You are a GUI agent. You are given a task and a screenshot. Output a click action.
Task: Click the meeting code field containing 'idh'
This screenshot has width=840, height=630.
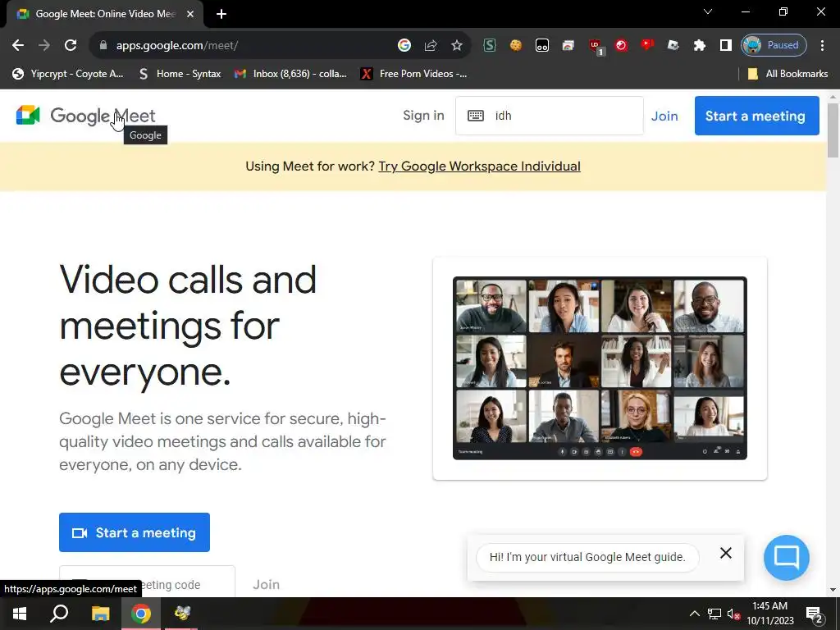coord(550,116)
